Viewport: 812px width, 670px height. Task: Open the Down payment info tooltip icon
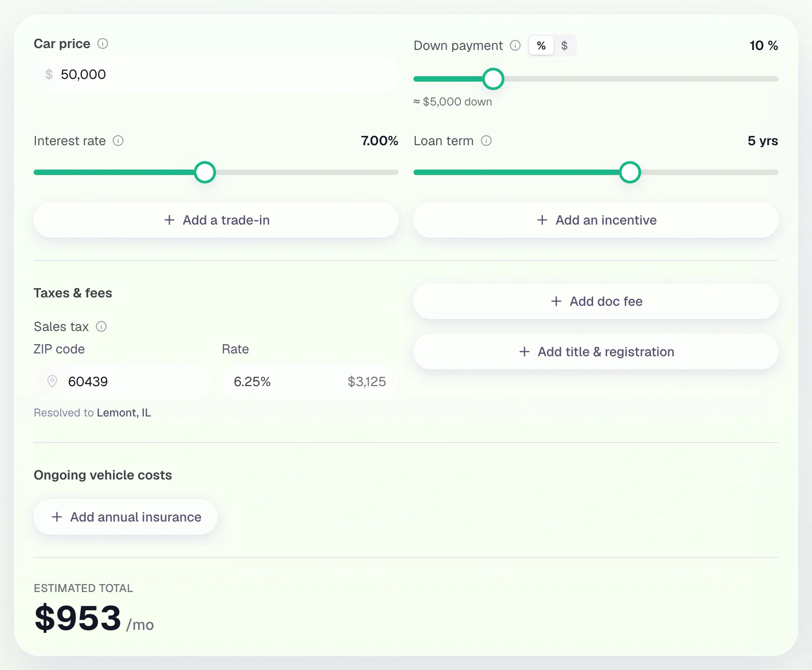click(x=515, y=45)
